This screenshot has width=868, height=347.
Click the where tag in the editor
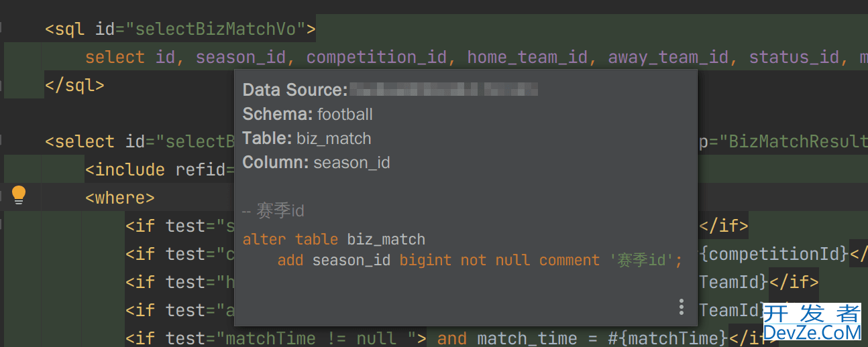click(x=119, y=198)
